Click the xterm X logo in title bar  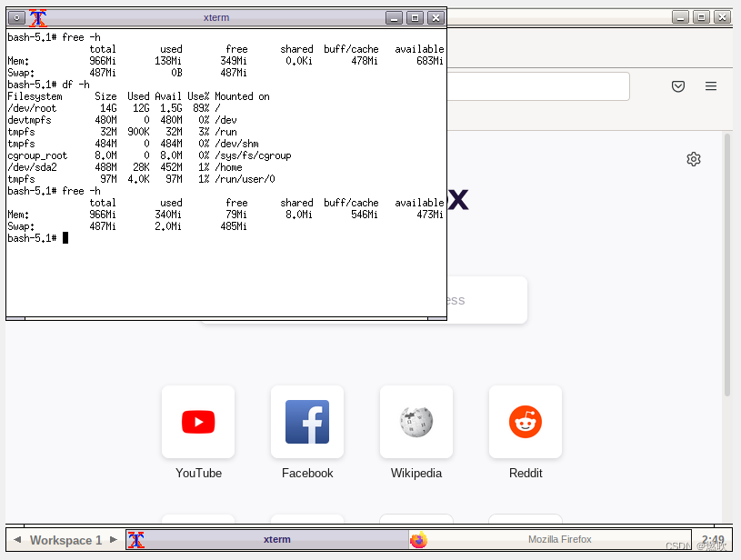[38, 18]
